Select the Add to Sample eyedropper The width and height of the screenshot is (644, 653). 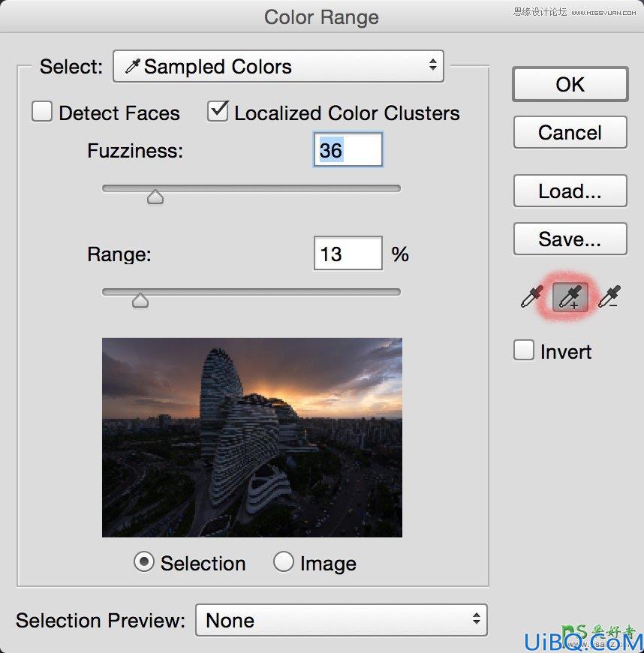570,297
